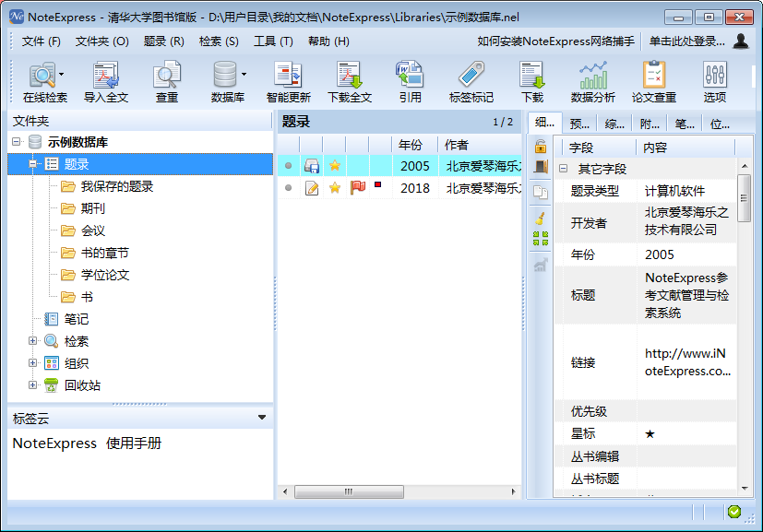Open the 引用 citation tool
This screenshot has height=532, width=763.
click(410, 82)
